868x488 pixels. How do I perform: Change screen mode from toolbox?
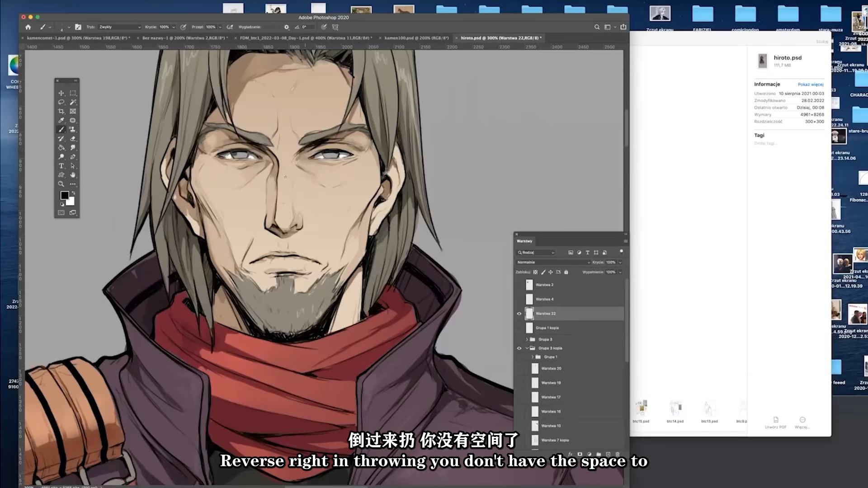[73, 212]
